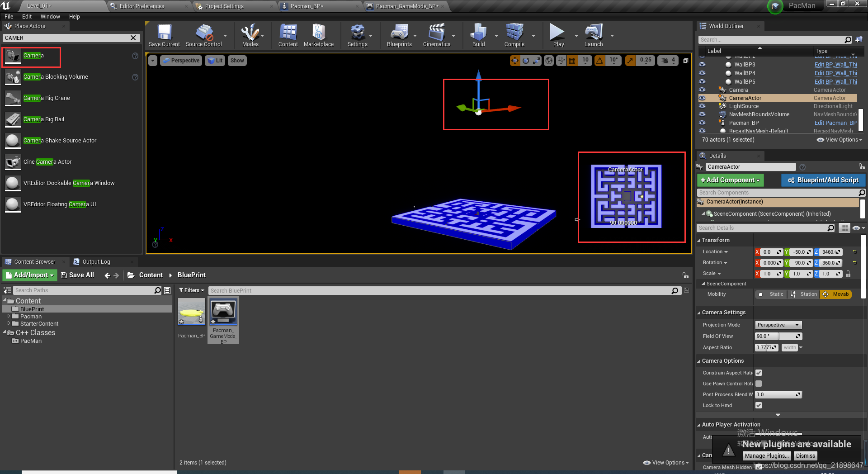Select the translate gizmo mode icon
The image size is (868, 474).
(515, 61)
